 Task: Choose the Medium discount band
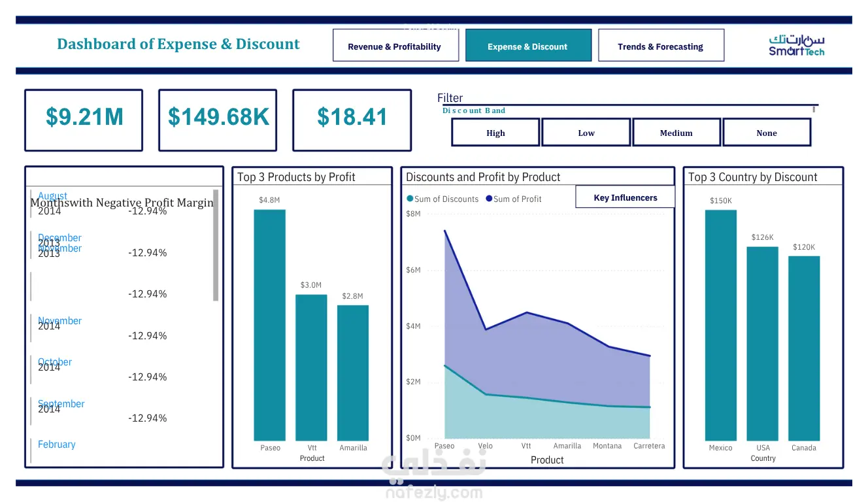tap(676, 133)
